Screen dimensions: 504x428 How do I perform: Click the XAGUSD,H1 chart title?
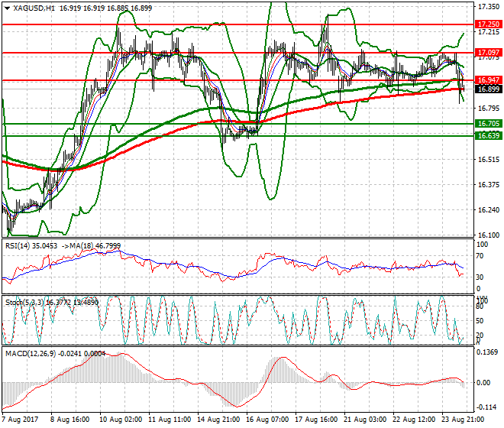[x=31, y=8]
